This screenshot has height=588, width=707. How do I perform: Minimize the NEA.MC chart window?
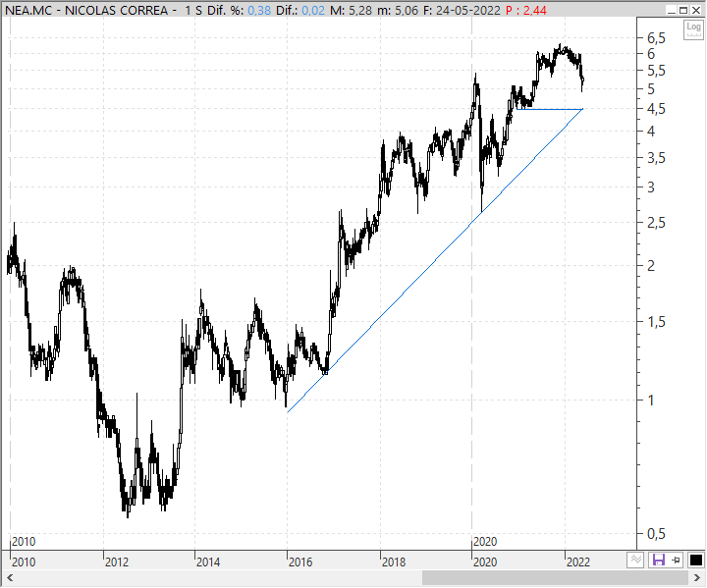pos(672,10)
